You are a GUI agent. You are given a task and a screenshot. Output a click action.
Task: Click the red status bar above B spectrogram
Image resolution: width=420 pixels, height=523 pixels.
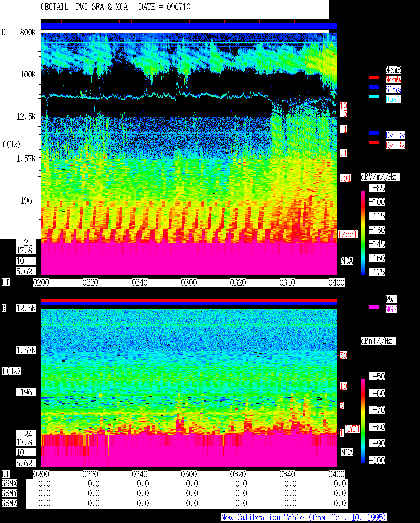point(189,300)
